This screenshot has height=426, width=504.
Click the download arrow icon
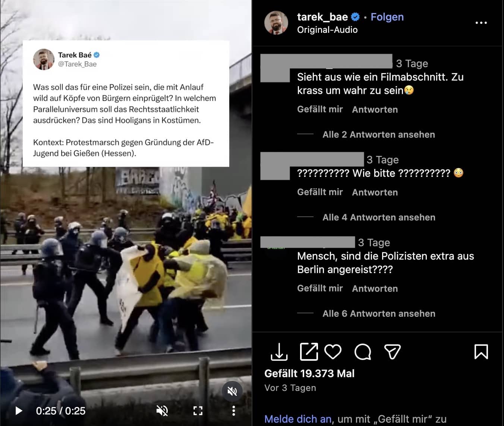(x=279, y=352)
